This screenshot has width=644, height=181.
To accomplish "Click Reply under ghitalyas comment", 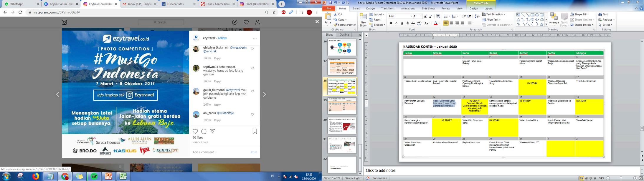I will (x=217, y=58).
